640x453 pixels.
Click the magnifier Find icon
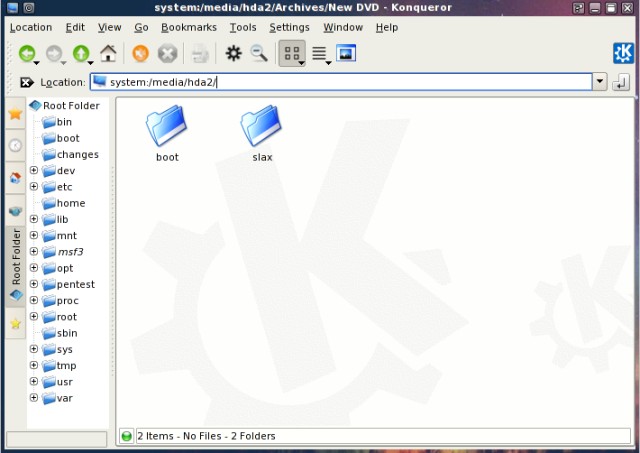(x=259, y=53)
